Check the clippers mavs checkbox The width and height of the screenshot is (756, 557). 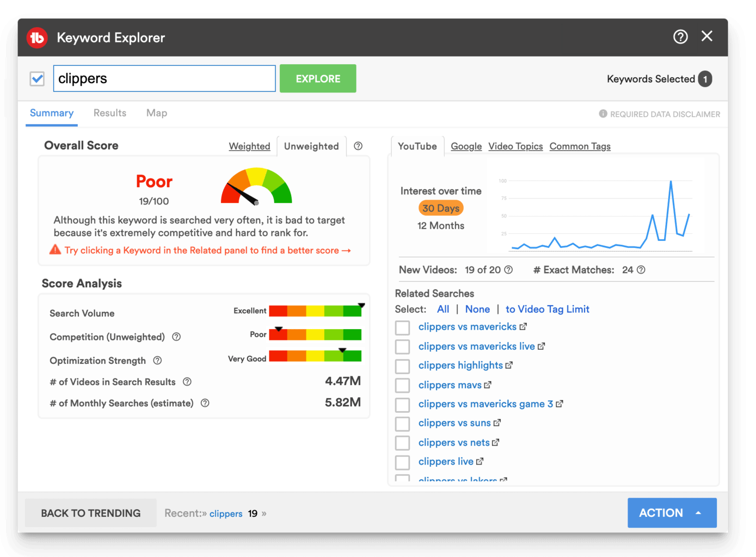click(402, 385)
